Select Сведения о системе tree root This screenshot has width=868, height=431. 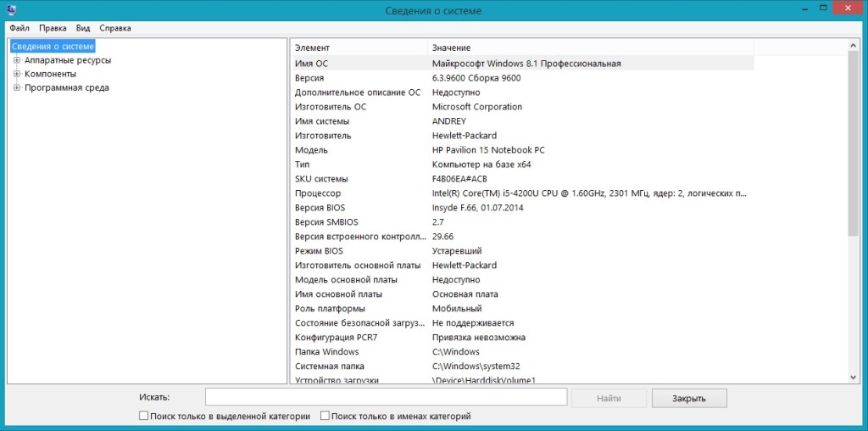tap(53, 47)
